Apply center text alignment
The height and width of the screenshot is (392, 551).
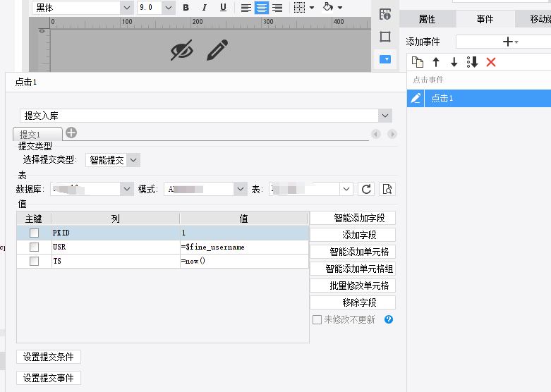262,8
